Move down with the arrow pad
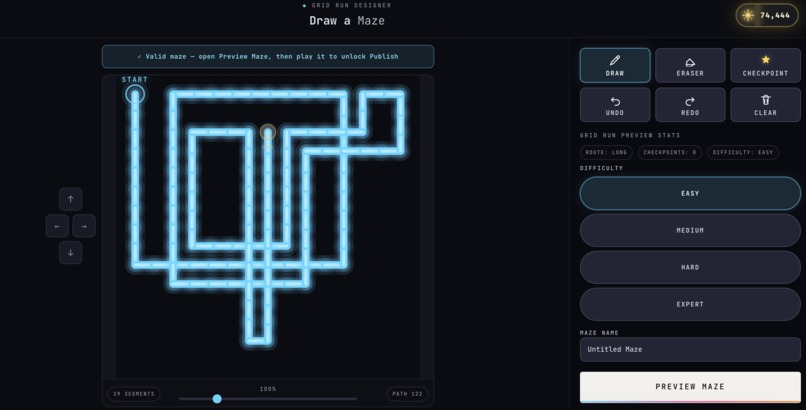 pyautogui.click(x=70, y=253)
